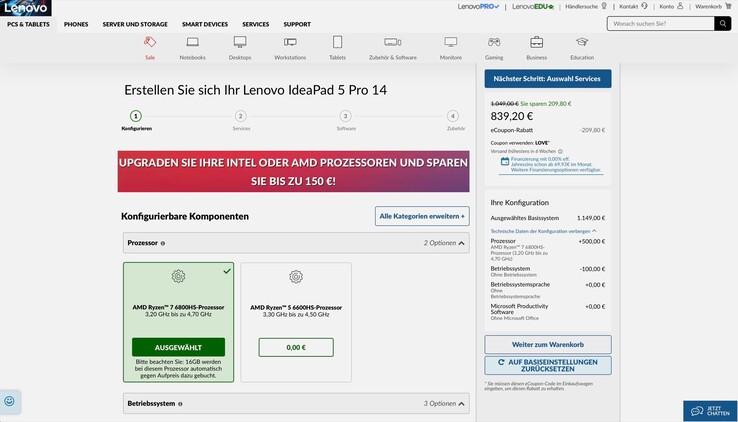Open the Services menu
Image resolution: width=738 pixels, height=422 pixels.
(256, 24)
